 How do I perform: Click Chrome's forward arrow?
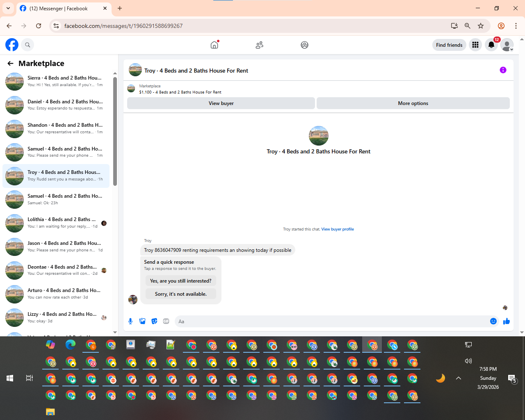point(24,26)
